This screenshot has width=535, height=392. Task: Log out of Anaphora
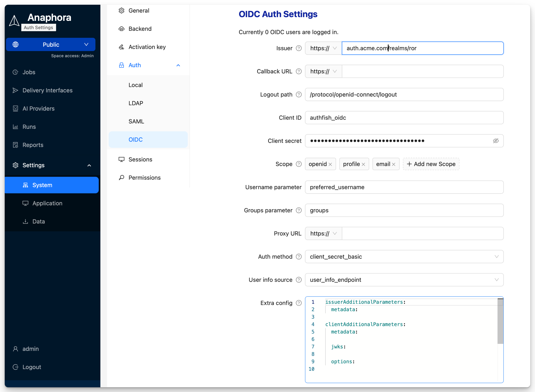(x=32, y=367)
